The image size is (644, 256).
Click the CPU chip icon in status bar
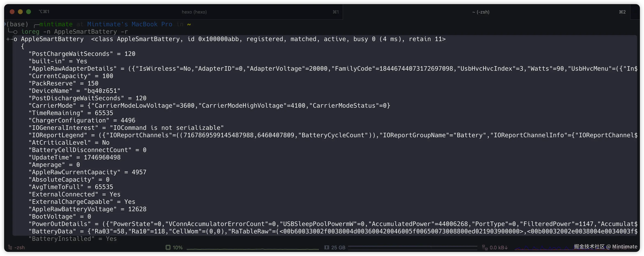coord(168,248)
